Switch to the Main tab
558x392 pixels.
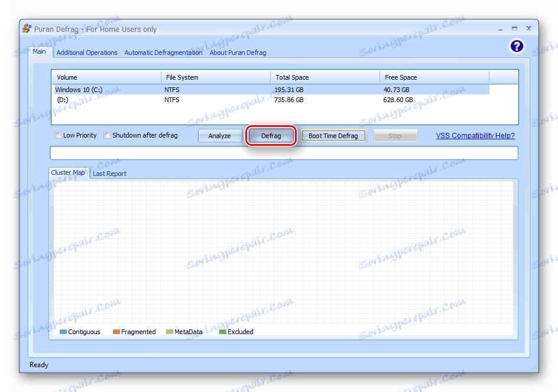[x=39, y=52]
